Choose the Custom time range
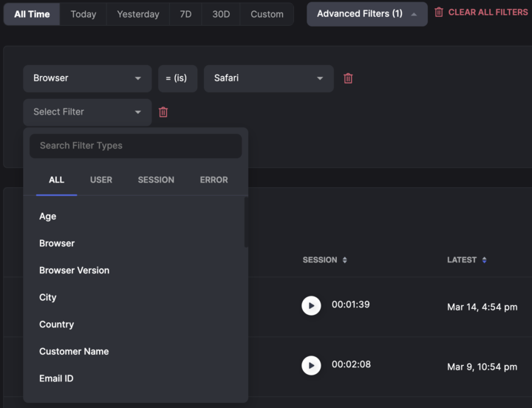The image size is (532, 408). [x=267, y=14]
